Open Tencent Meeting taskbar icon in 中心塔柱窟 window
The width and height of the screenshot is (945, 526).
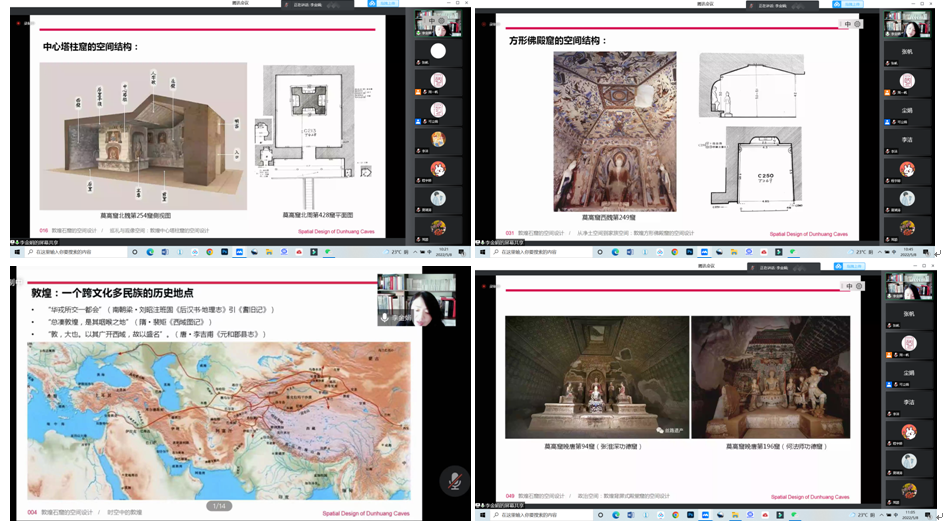(x=239, y=252)
